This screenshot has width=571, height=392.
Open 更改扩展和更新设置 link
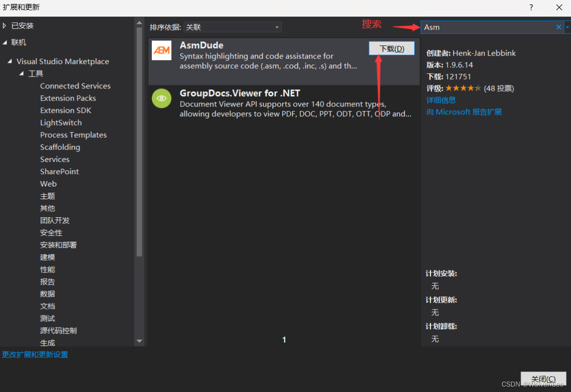pyautogui.click(x=35, y=355)
